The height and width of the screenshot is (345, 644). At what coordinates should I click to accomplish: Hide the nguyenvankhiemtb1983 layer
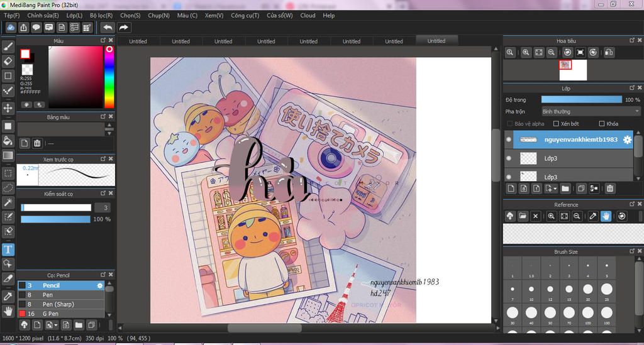coord(509,140)
